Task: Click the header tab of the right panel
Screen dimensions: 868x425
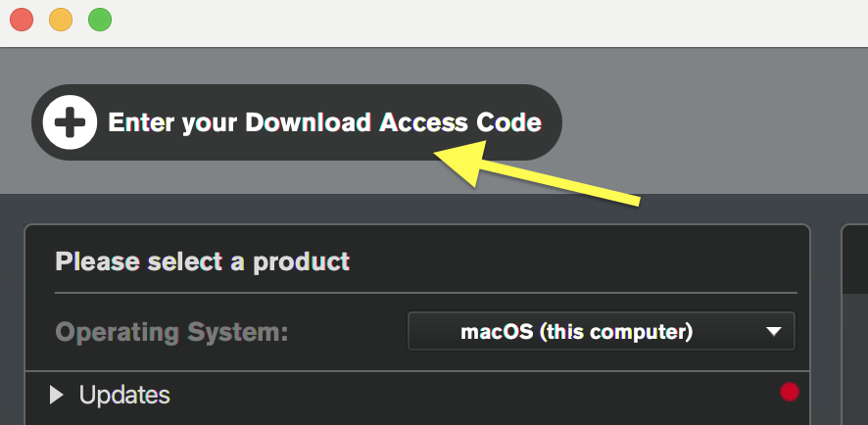Action: click(x=854, y=260)
